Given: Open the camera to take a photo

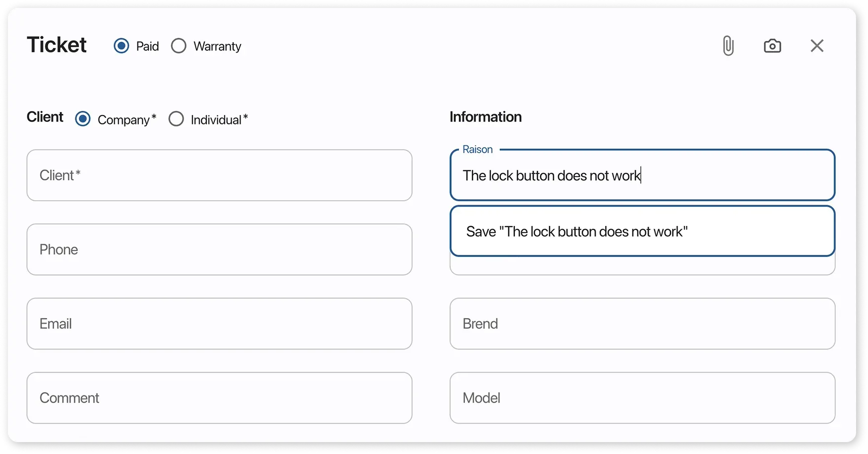Looking at the screenshot, I should pyautogui.click(x=772, y=46).
